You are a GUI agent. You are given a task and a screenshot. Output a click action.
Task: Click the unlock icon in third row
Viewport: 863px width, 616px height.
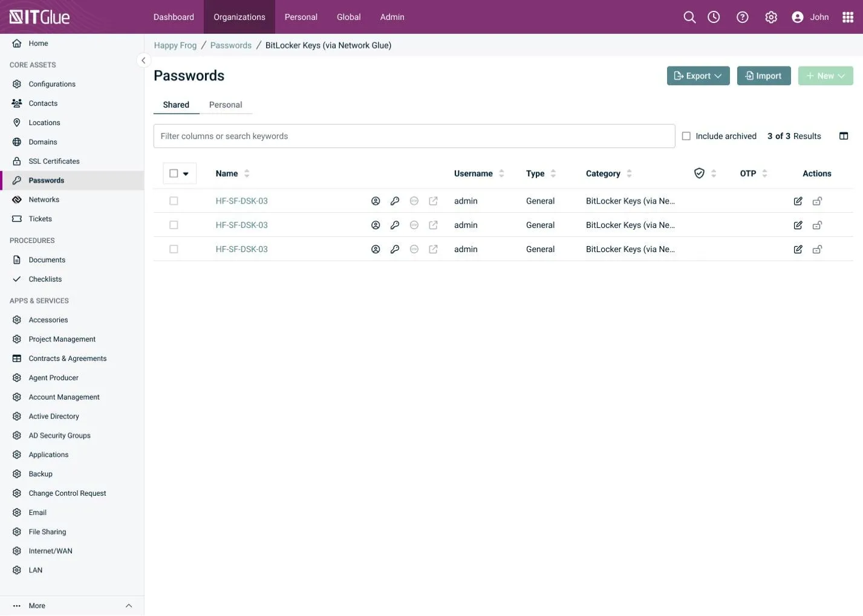point(817,250)
